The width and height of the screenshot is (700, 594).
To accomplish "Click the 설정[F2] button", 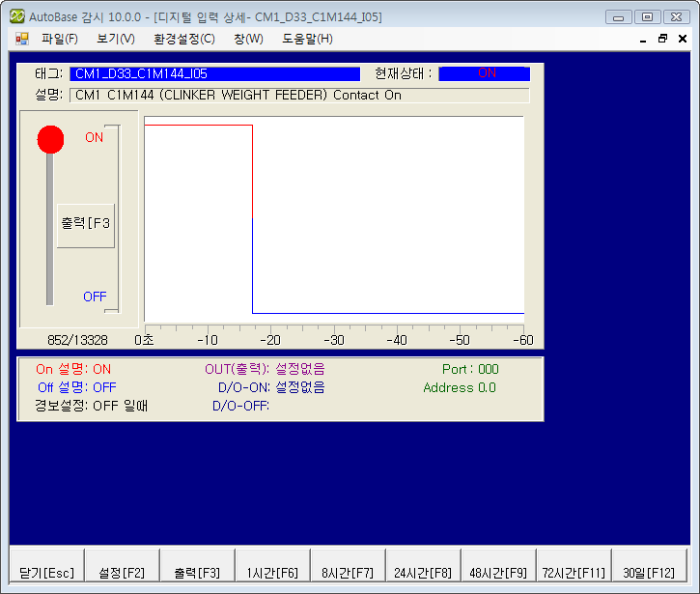I will tap(122, 566).
